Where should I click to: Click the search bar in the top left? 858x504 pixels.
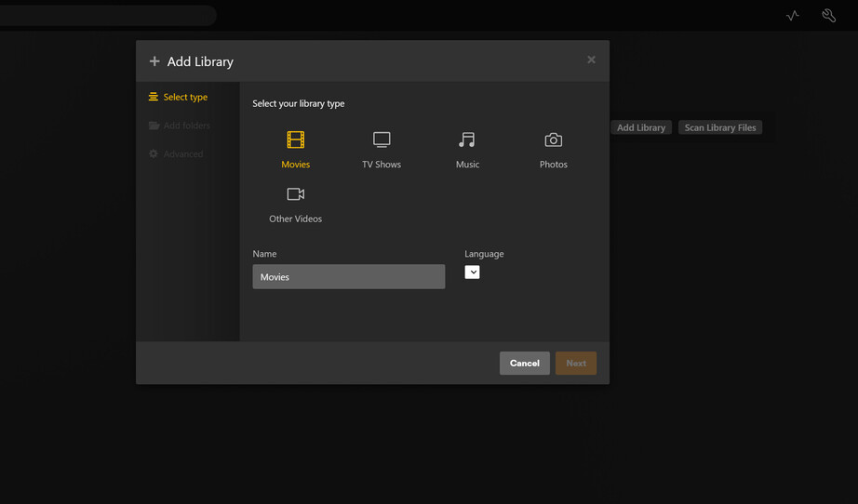coord(107,16)
